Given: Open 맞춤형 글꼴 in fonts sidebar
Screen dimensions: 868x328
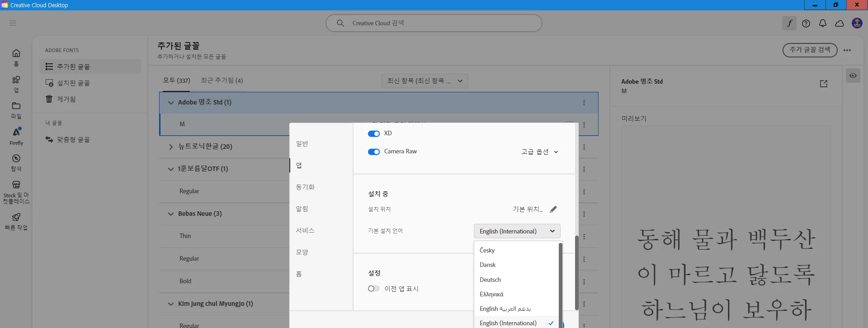Looking at the screenshot, I should click(90, 139).
